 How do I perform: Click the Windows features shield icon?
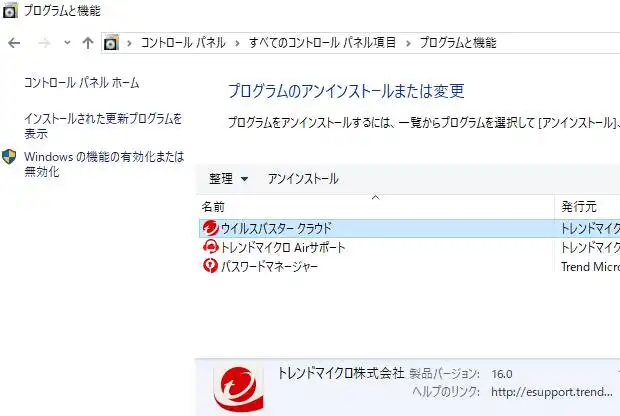pyautogui.click(x=10, y=157)
